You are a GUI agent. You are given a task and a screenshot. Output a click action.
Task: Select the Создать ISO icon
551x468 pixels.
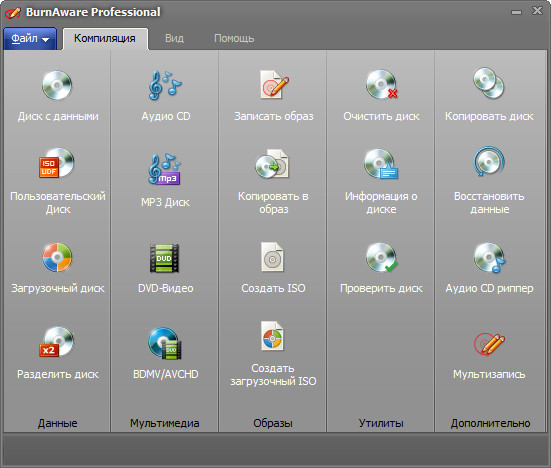coord(272,257)
